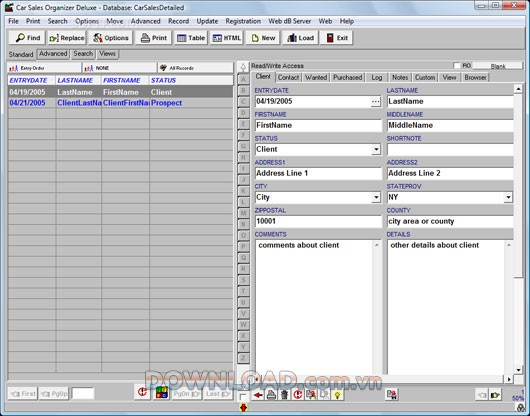Open the Search menu
Viewport: 530px width, 416px height.
tap(57, 21)
